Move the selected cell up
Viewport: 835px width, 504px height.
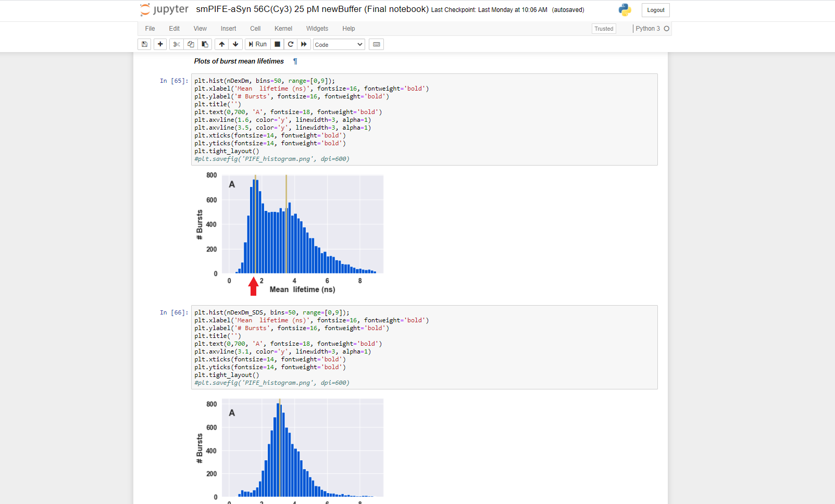pos(222,44)
